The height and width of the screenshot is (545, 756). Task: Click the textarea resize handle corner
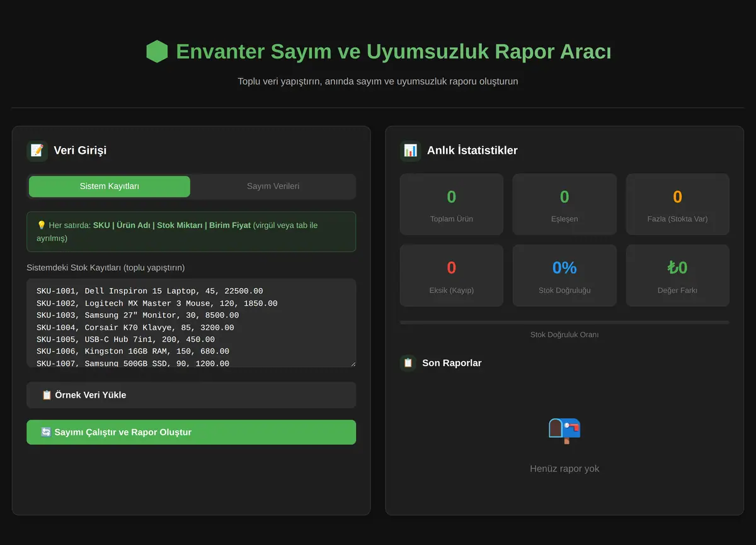(x=352, y=364)
